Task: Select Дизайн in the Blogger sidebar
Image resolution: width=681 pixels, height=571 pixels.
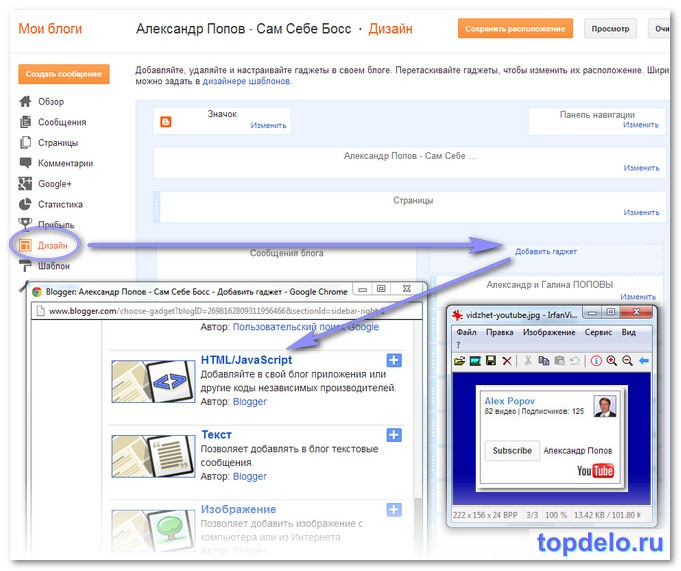Action: coord(43,245)
